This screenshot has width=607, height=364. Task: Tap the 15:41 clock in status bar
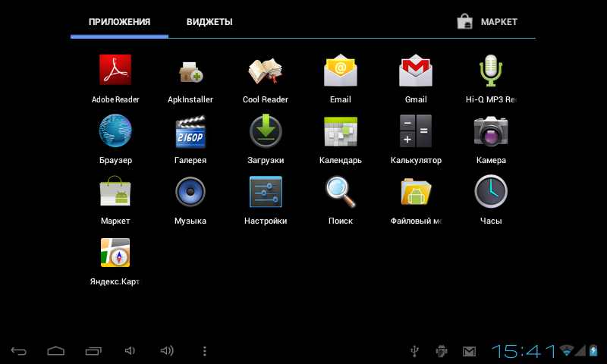[x=524, y=351]
